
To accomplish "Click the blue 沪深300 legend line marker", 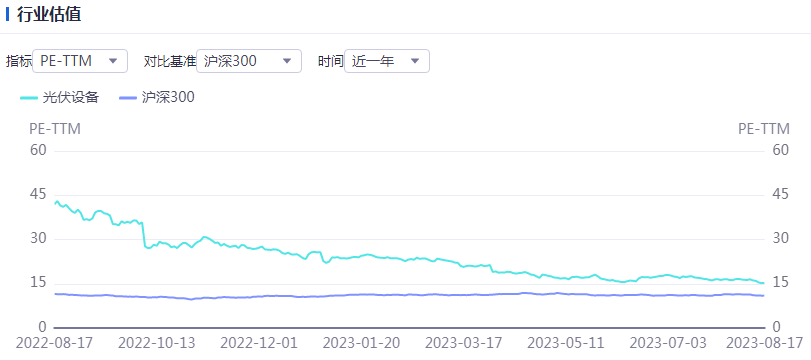I will (x=128, y=98).
